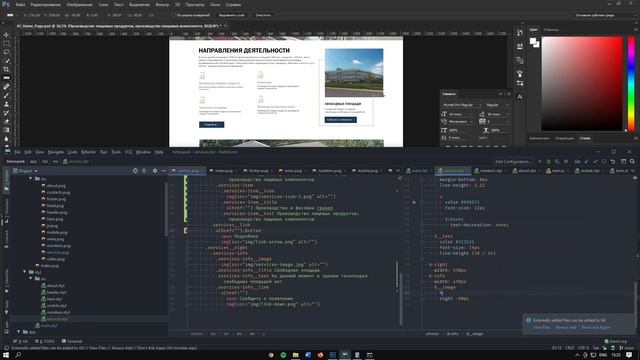
Task: Click WebStorm search everywhere magnifier
Action: pos(632,162)
